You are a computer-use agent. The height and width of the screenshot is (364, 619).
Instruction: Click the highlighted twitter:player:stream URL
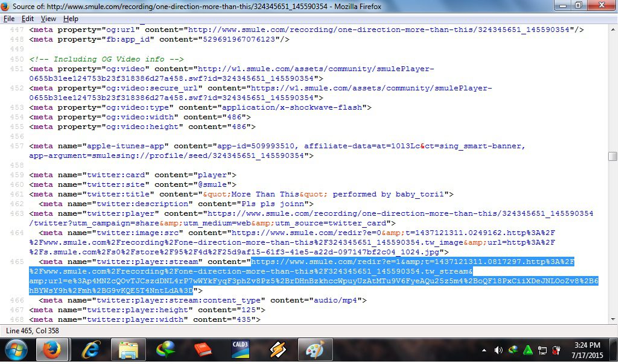(314, 276)
